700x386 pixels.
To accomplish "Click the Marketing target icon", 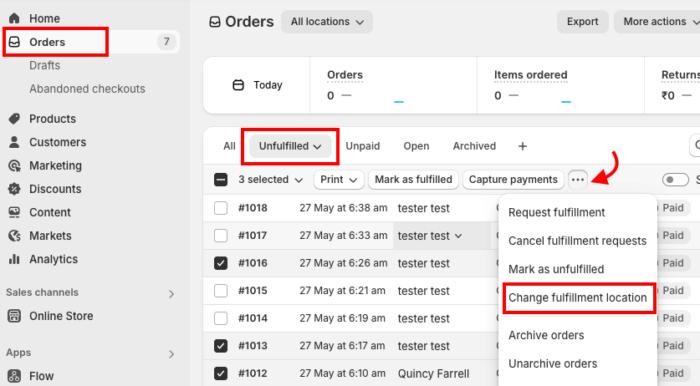I will pyautogui.click(x=14, y=166).
